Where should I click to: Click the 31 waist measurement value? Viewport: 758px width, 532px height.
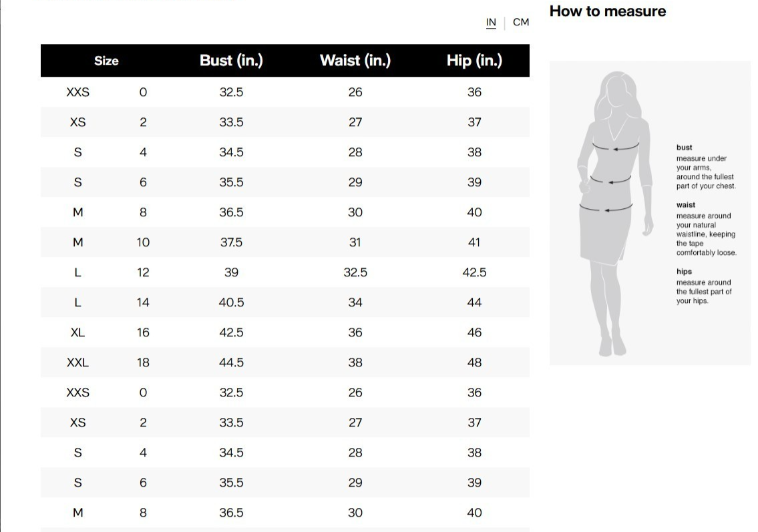[355, 242]
